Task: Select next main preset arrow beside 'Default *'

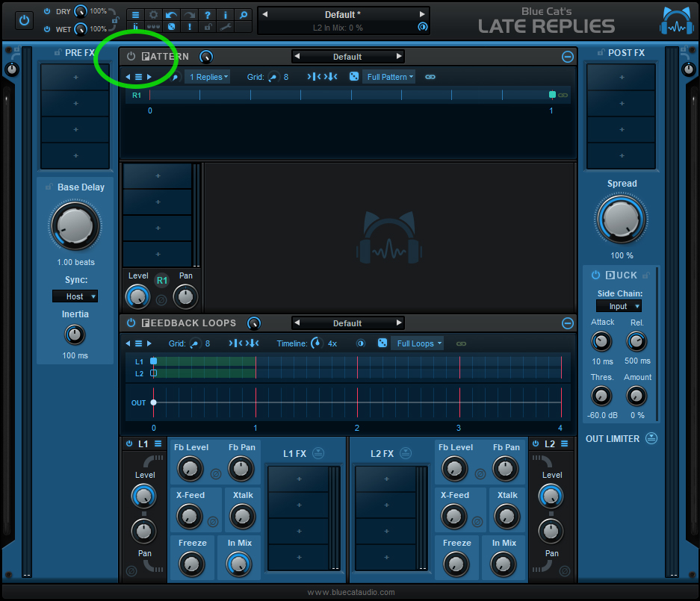Action: (x=422, y=14)
